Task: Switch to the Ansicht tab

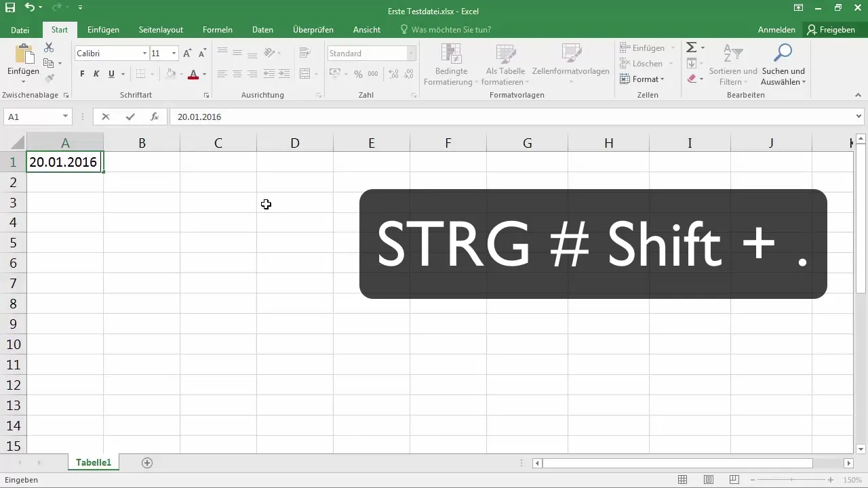Action: (x=366, y=30)
